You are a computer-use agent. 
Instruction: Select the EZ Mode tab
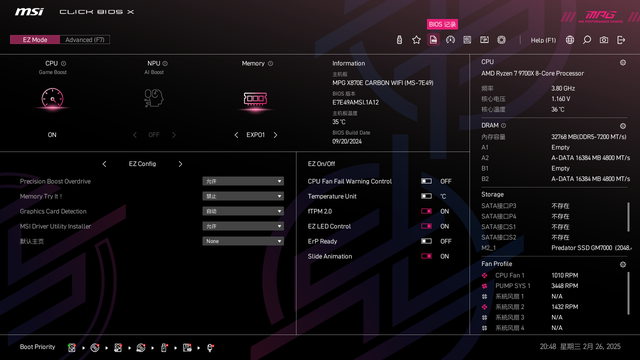click(x=35, y=40)
